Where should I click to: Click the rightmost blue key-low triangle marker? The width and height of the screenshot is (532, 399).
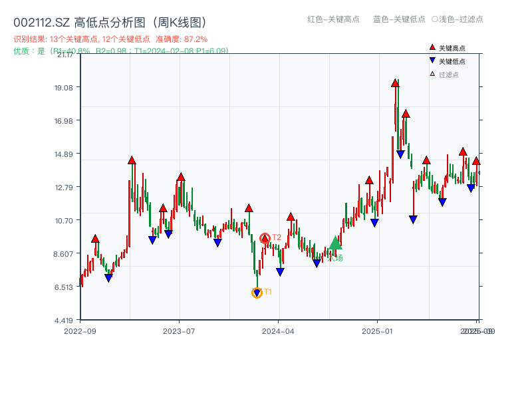pos(469,188)
